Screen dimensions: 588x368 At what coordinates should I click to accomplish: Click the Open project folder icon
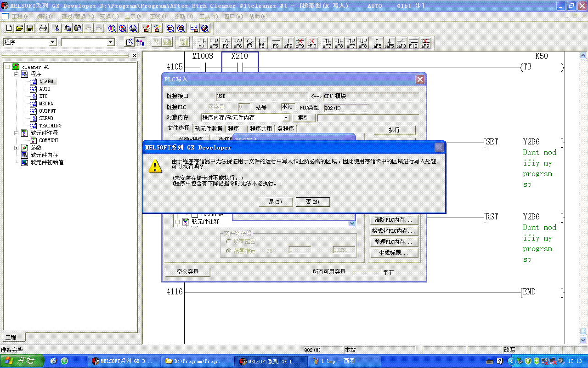coord(19,28)
